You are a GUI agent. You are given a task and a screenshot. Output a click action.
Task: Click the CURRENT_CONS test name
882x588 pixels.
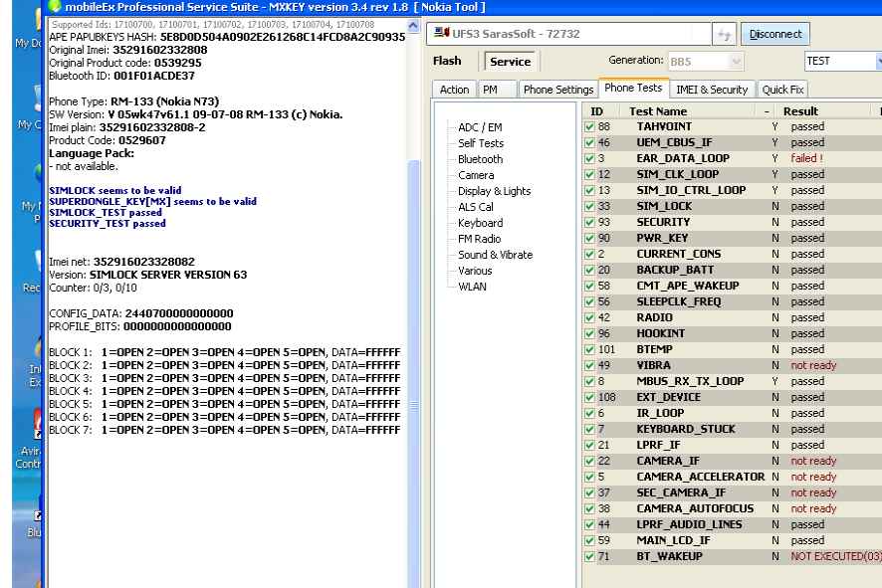tap(678, 254)
